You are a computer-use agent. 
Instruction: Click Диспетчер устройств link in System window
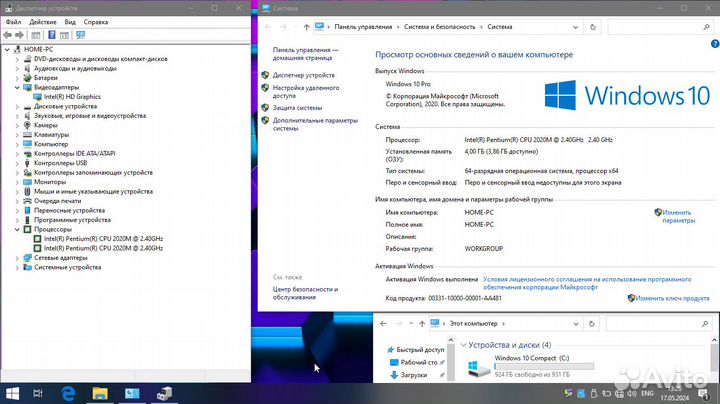tap(304, 75)
